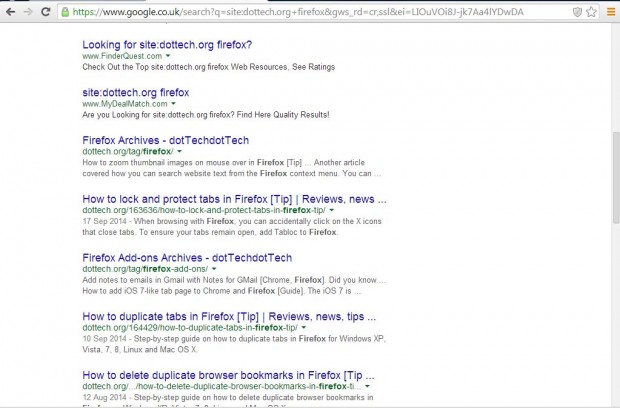The height and width of the screenshot is (408, 620).
Task: Click the 'dottech.org/tag/firefox/' URL text
Action: pyautogui.click(x=128, y=151)
